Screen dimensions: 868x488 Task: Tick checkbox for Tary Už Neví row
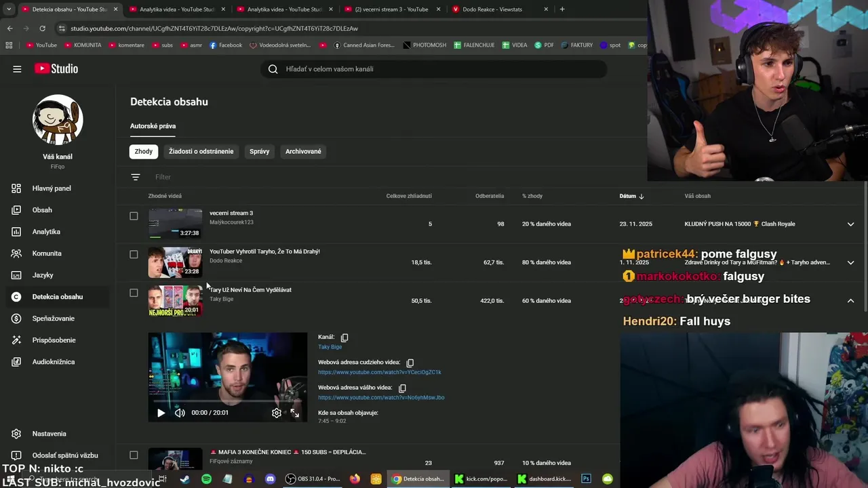[134, 293]
